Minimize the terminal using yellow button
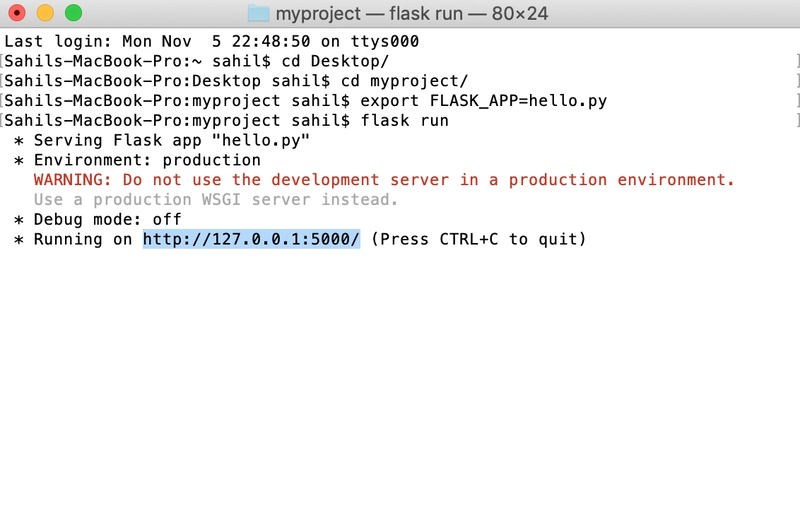This screenshot has width=800, height=506. [x=45, y=14]
